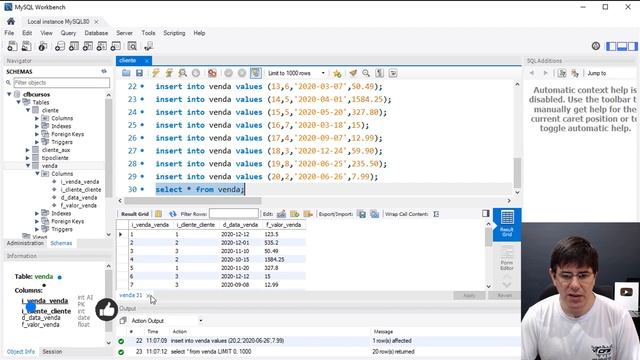The image size is (640, 360).
Task: Create new stored procedure icon
Action: (102, 46)
